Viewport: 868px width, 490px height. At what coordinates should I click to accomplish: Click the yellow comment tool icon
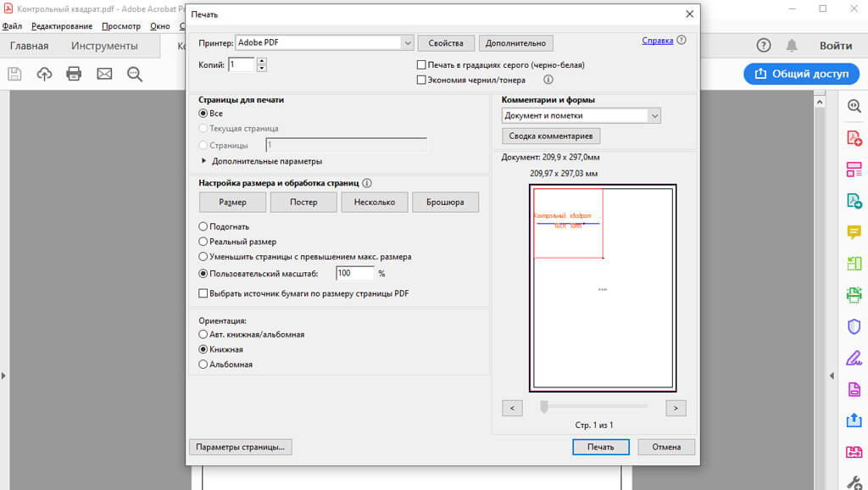click(854, 231)
